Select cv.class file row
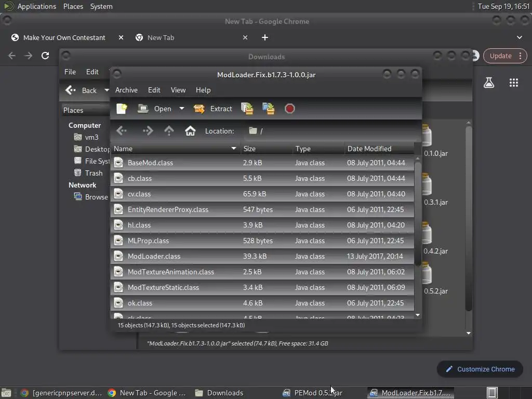This screenshot has width=532, height=399. [x=262, y=194]
